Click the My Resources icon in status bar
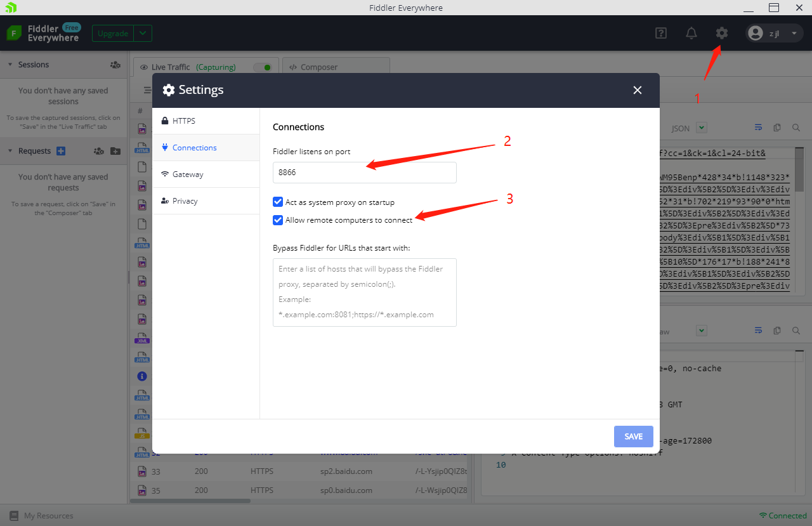The height and width of the screenshot is (526, 812). coord(14,516)
